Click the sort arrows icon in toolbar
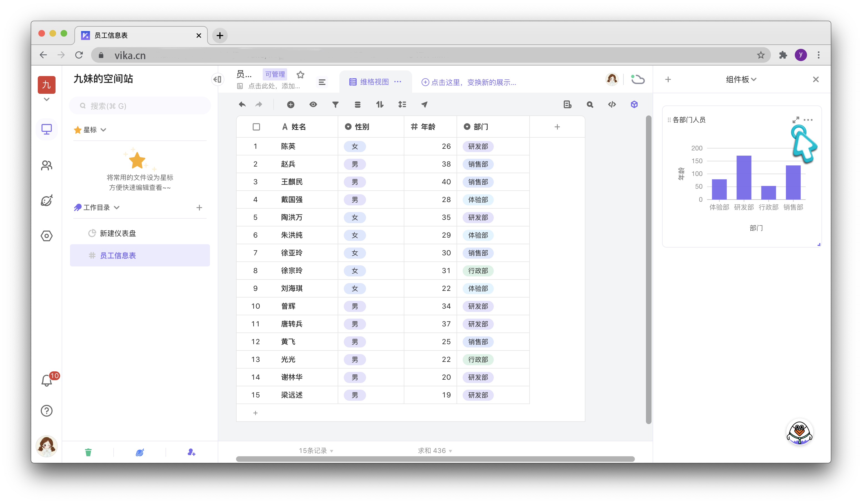Image resolution: width=862 pixels, height=504 pixels. [380, 105]
